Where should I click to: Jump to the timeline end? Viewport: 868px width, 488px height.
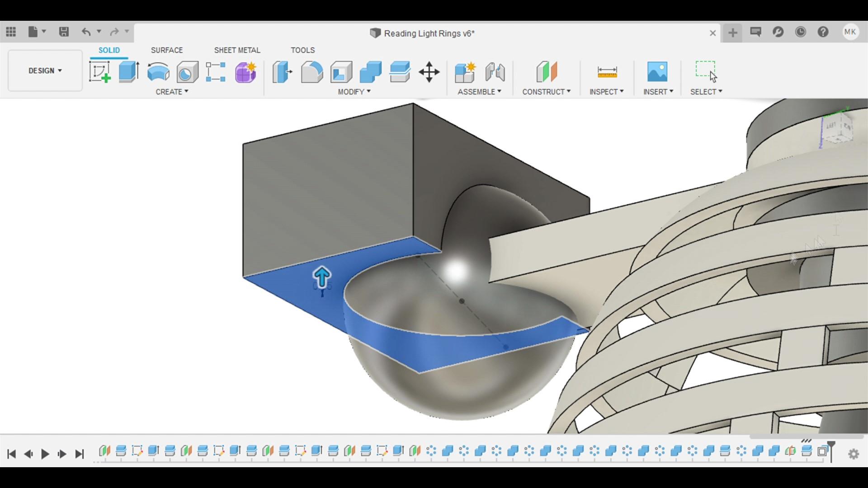(80, 454)
